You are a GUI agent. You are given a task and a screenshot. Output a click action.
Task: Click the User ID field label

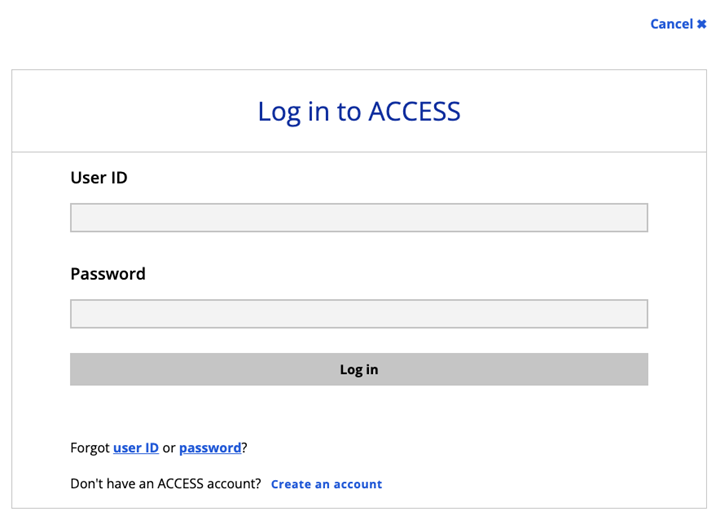point(99,178)
